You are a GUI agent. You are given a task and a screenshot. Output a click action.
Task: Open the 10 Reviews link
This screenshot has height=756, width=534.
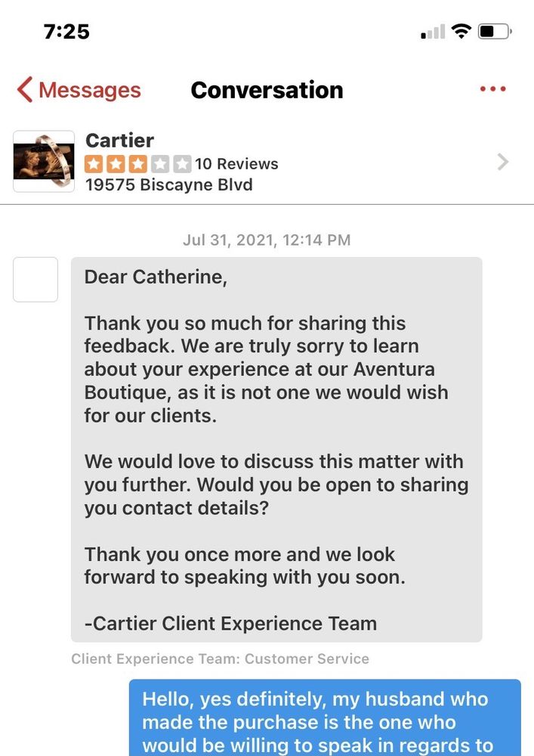click(236, 164)
